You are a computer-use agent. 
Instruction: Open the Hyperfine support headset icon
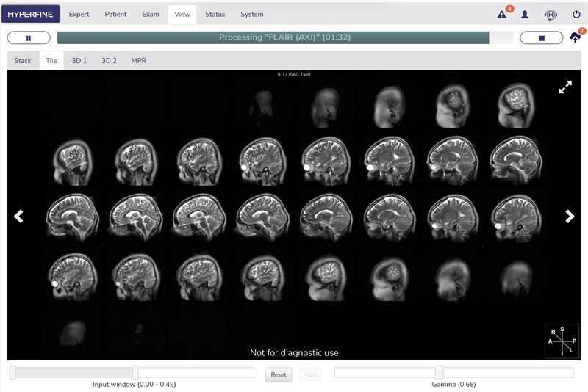coord(551,15)
